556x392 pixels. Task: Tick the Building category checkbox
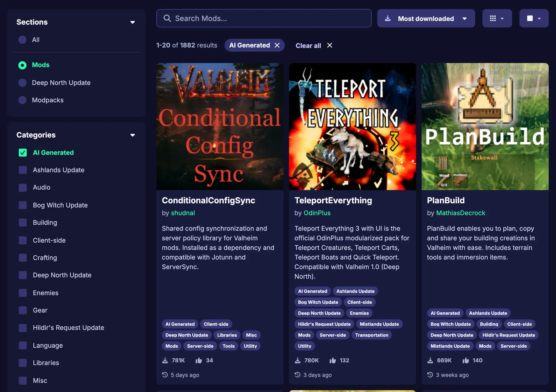point(23,223)
